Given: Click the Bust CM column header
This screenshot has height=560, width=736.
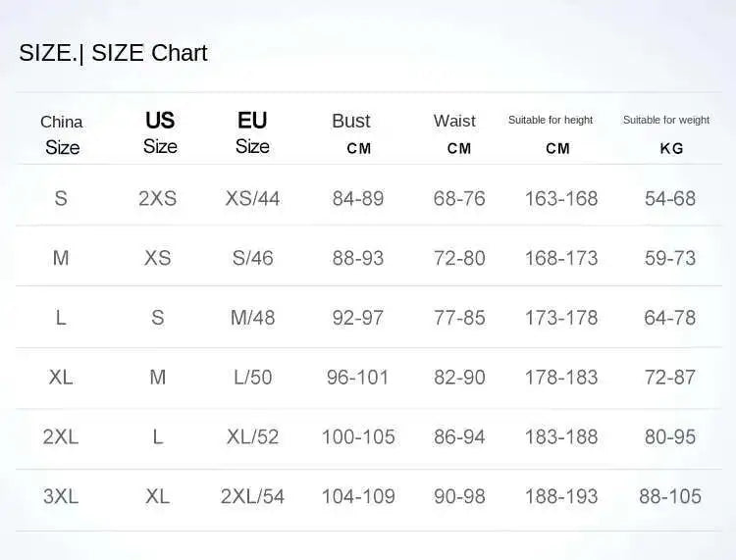Looking at the screenshot, I should click(x=351, y=133).
